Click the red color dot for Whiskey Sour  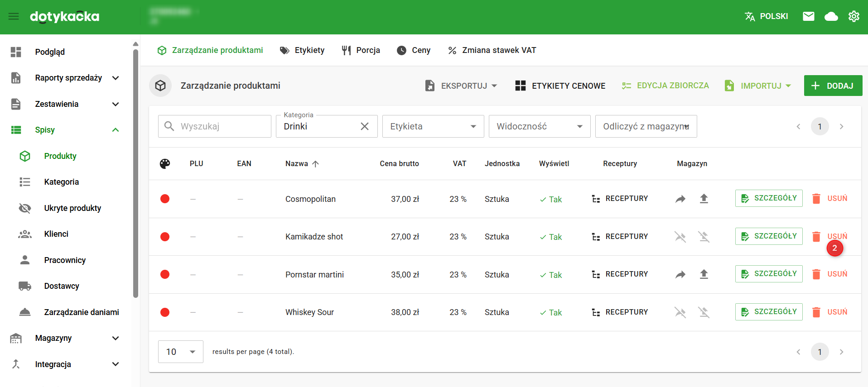[x=165, y=312]
